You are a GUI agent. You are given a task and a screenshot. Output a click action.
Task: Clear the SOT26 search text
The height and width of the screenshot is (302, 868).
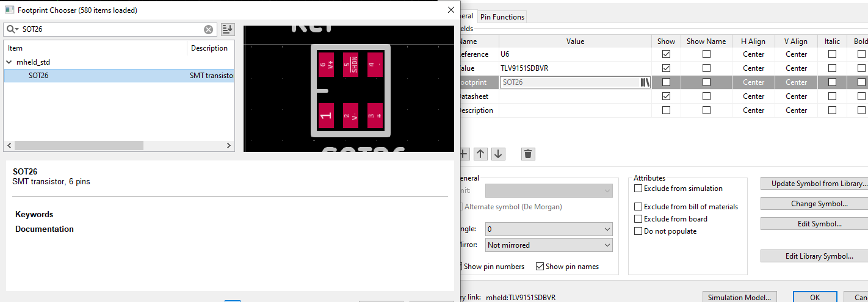tap(209, 29)
